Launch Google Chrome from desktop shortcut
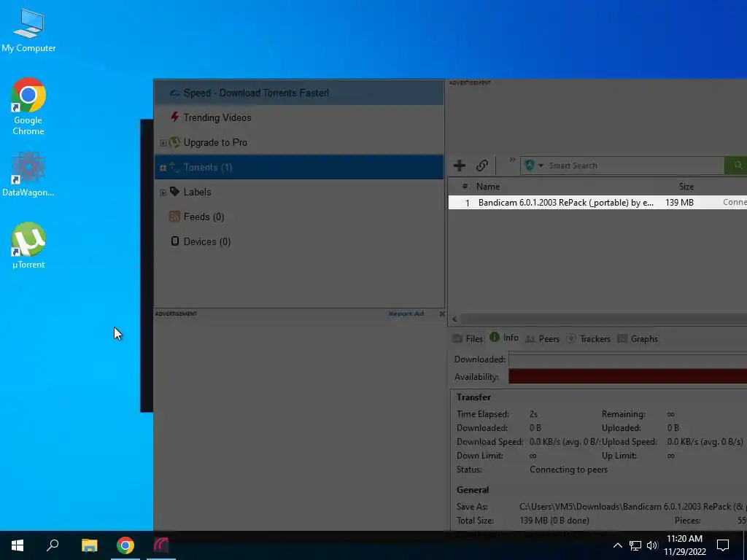The height and width of the screenshot is (560, 747). click(28, 106)
